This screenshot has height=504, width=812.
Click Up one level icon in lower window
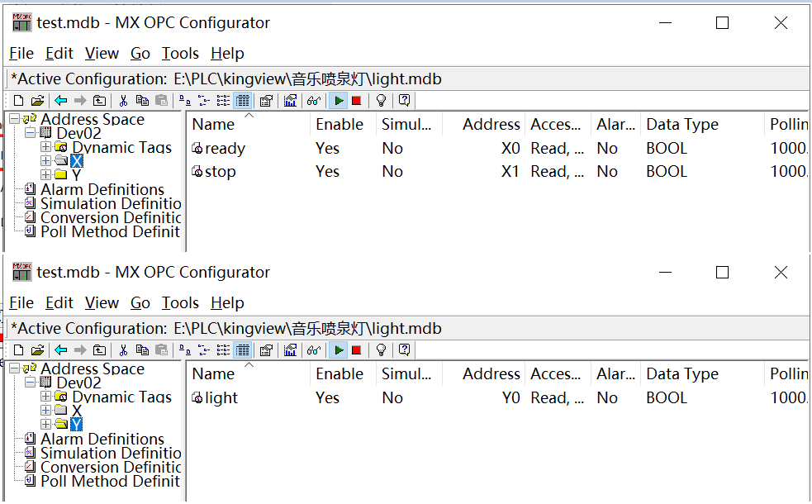point(99,350)
